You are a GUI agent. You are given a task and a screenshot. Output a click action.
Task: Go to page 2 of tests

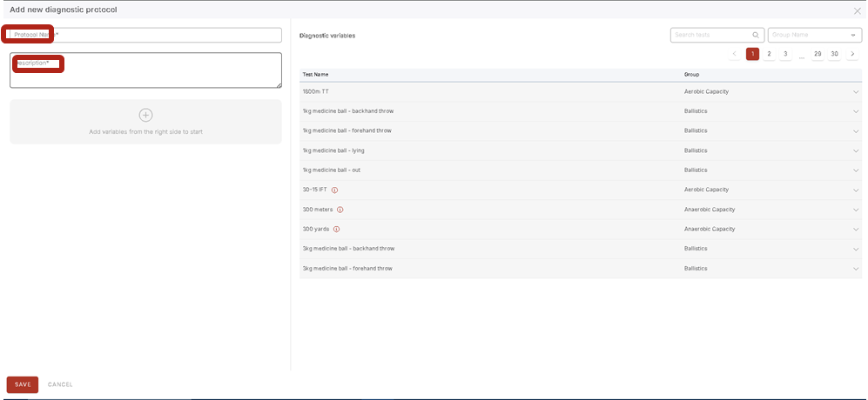click(x=769, y=54)
